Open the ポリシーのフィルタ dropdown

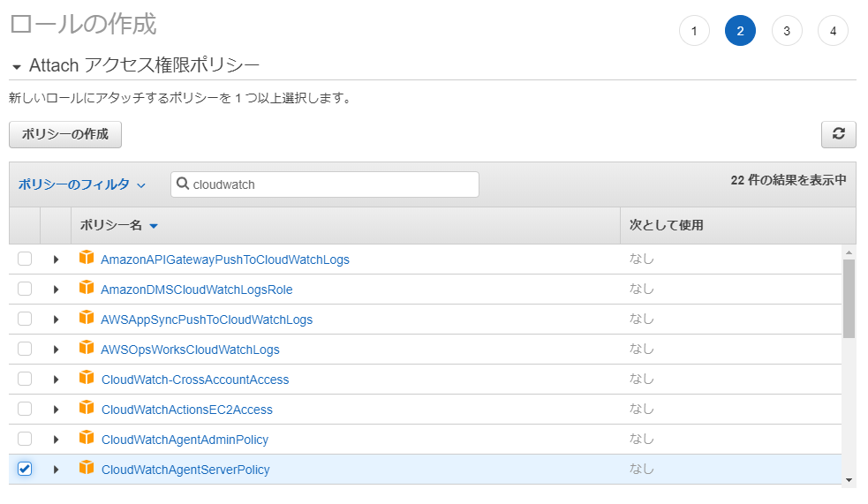[x=81, y=184]
